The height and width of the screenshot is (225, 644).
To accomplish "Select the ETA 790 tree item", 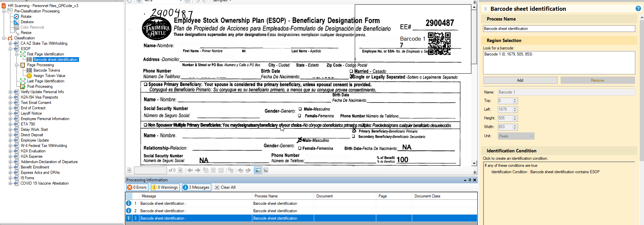I will pyautogui.click(x=28, y=124).
